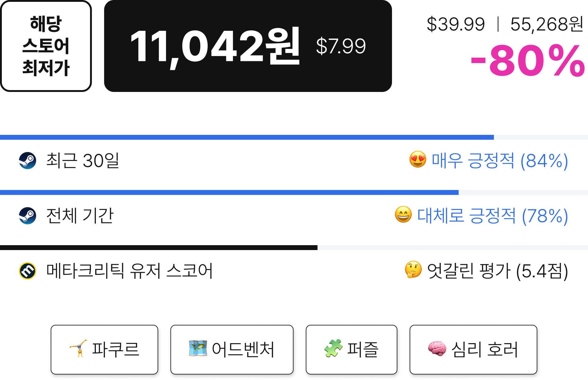Click the -80% discount label

pyautogui.click(x=528, y=61)
